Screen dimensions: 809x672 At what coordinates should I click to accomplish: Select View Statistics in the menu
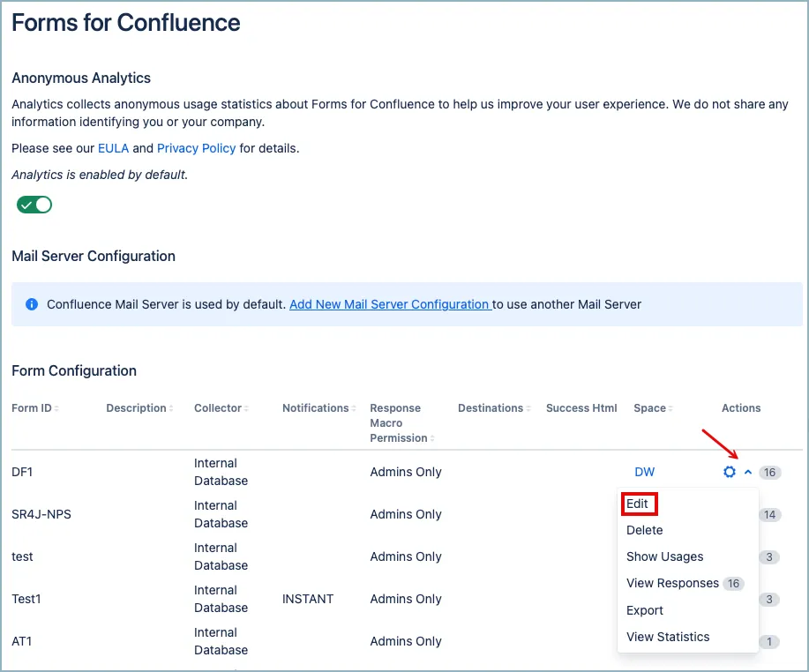pos(668,637)
